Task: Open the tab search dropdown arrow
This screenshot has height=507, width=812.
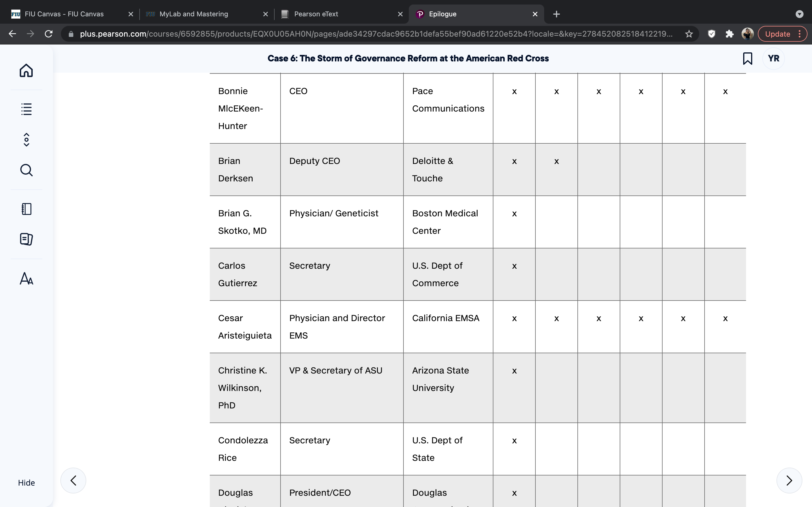Action: pyautogui.click(x=799, y=14)
